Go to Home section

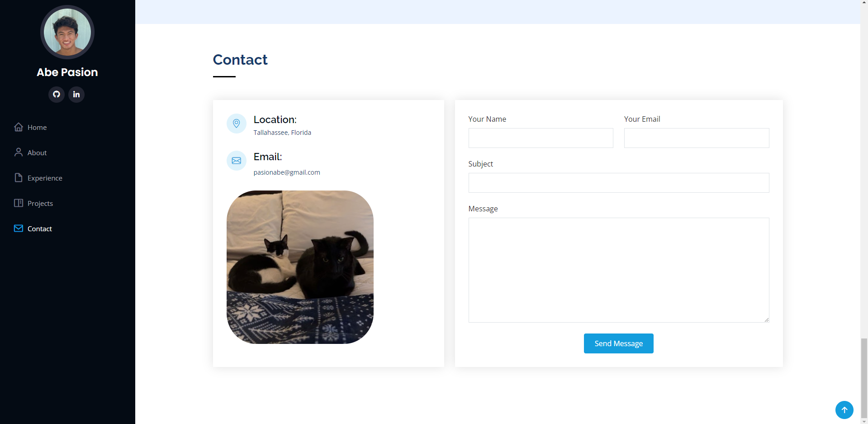pos(37,128)
